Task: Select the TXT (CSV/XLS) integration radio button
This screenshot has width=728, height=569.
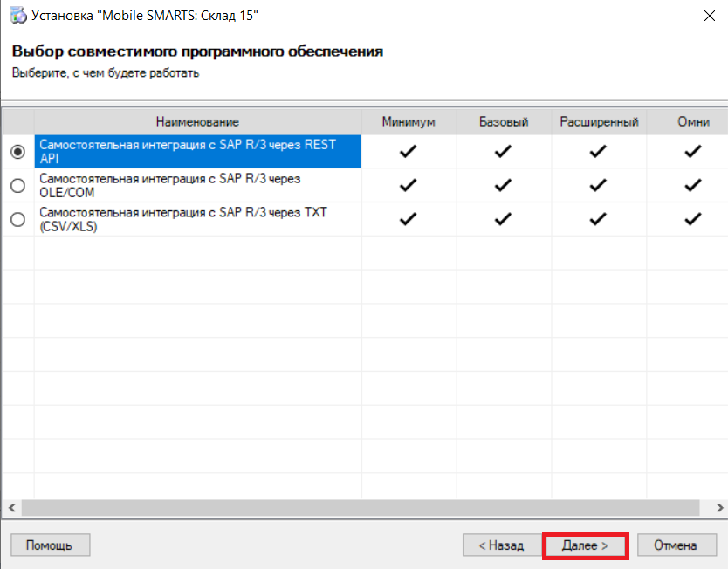Action: [x=18, y=219]
